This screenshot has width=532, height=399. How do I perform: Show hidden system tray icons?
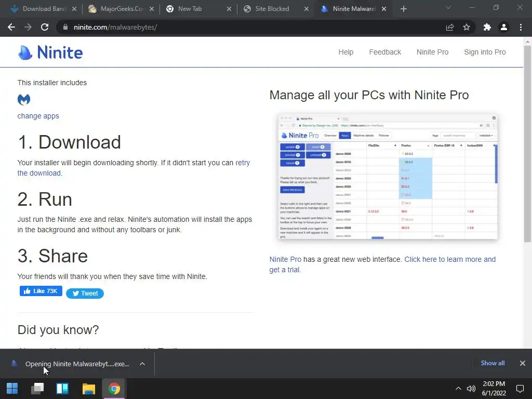[458, 389]
